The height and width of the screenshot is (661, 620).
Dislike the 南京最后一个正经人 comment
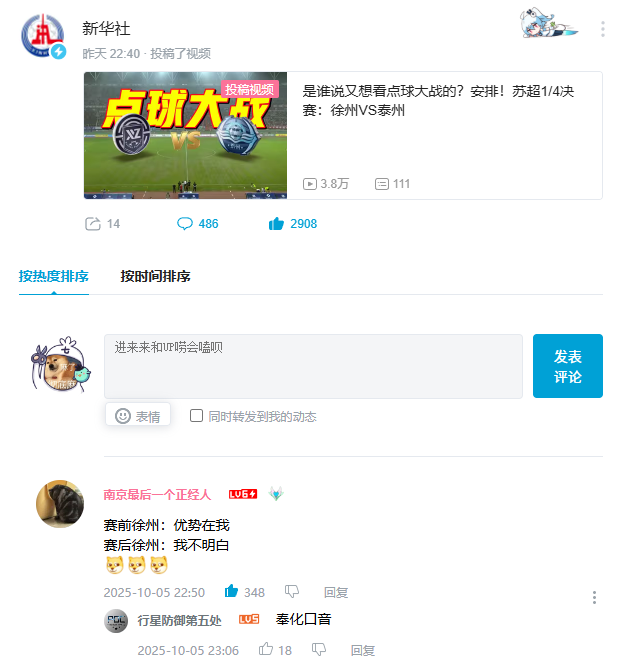pyautogui.click(x=292, y=592)
